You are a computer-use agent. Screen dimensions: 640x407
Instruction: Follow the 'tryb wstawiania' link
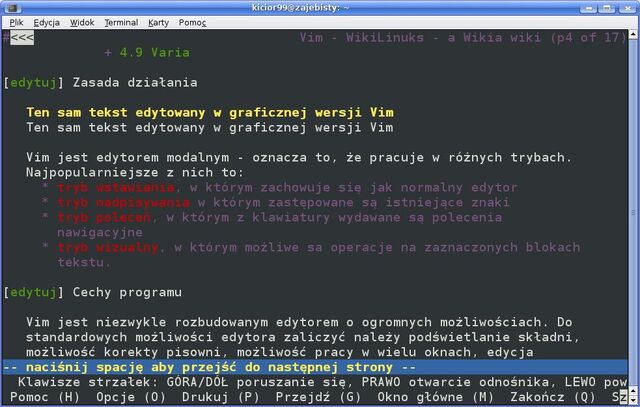coord(116,187)
